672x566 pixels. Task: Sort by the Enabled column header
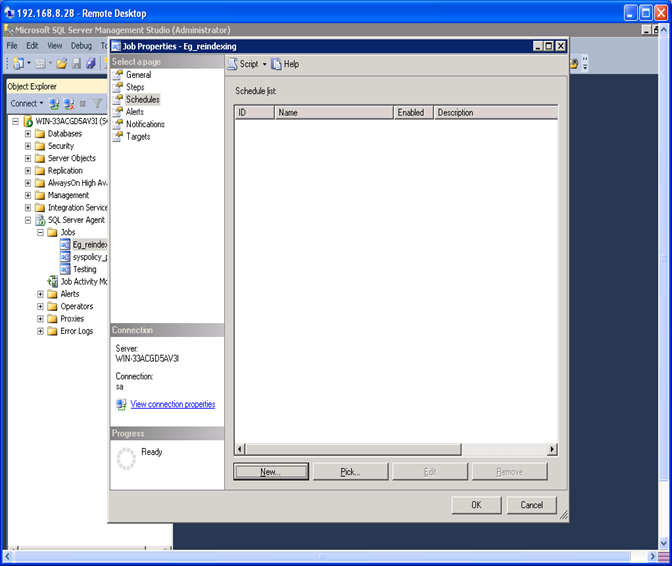click(x=414, y=113)
